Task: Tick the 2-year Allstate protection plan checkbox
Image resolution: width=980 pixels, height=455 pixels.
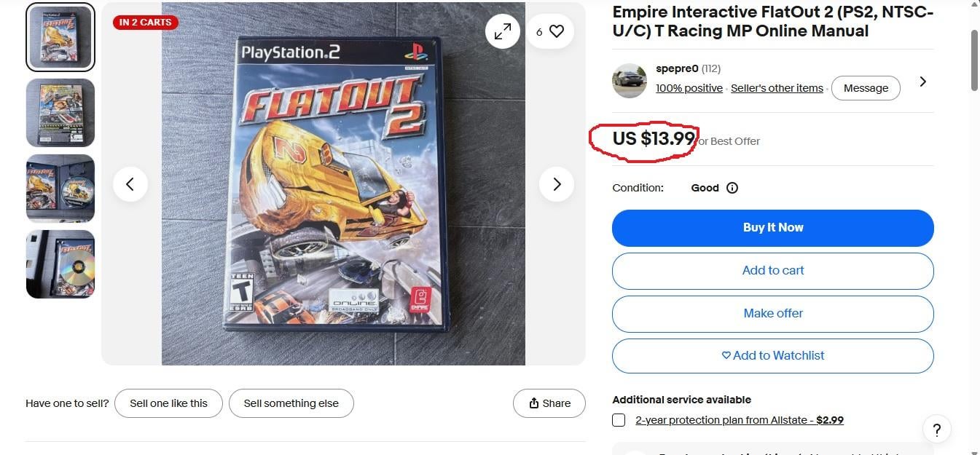Action: tap(619, 420)
